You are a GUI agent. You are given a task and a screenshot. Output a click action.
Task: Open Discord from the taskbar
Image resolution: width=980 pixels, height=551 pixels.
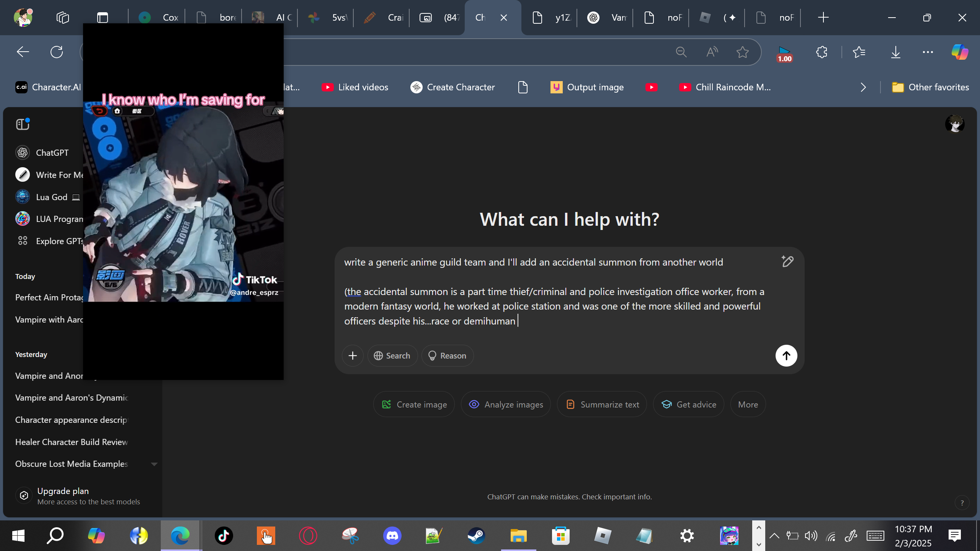click(x=392, y=536)
